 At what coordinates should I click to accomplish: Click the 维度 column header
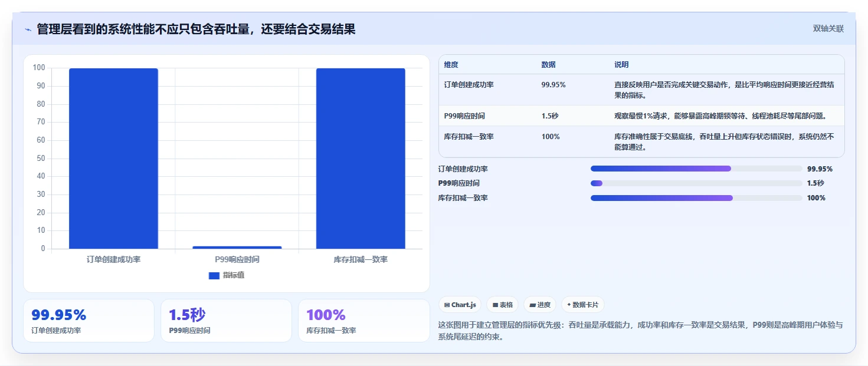(451, 65)
